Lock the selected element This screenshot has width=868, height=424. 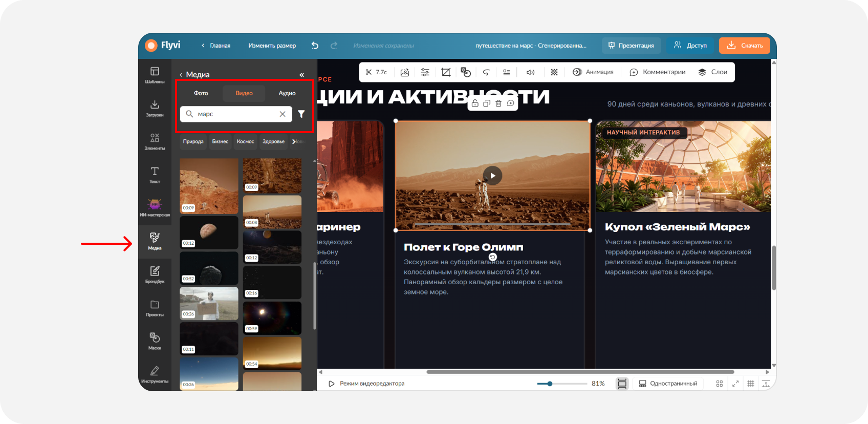point(475,103)
